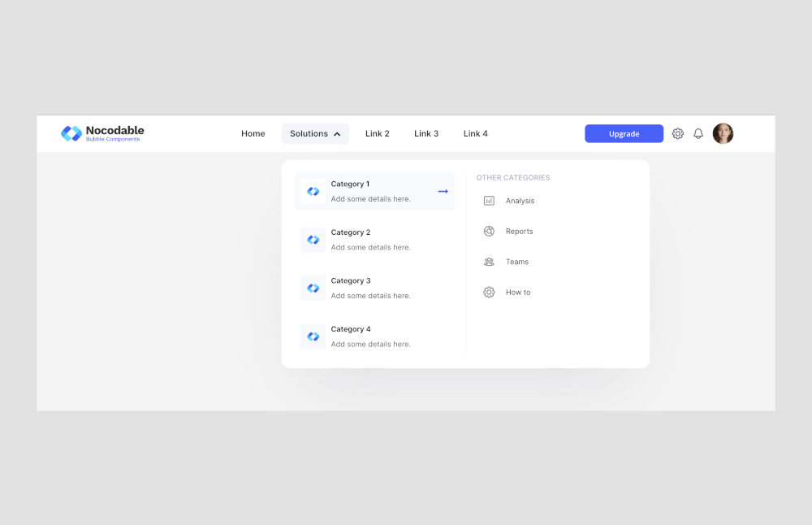Click the arrow inside the Category 1 card

click(x=442, y=191)
